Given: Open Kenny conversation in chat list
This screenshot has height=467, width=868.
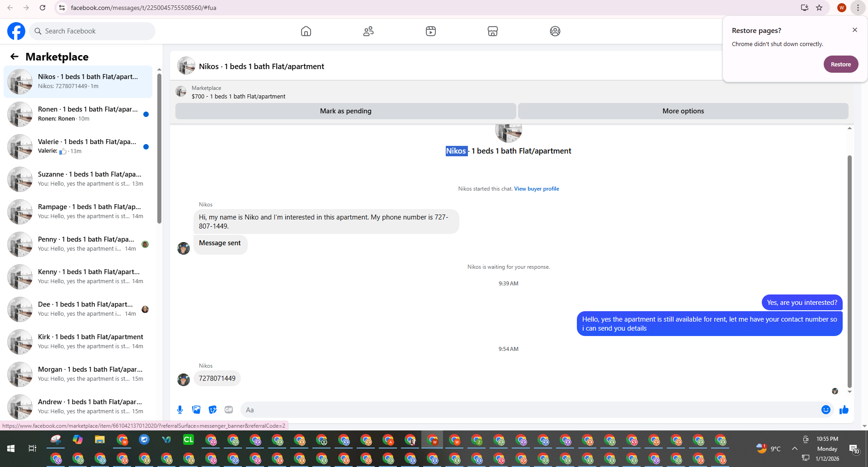Looking at the screenshot, I should (78, 277).
